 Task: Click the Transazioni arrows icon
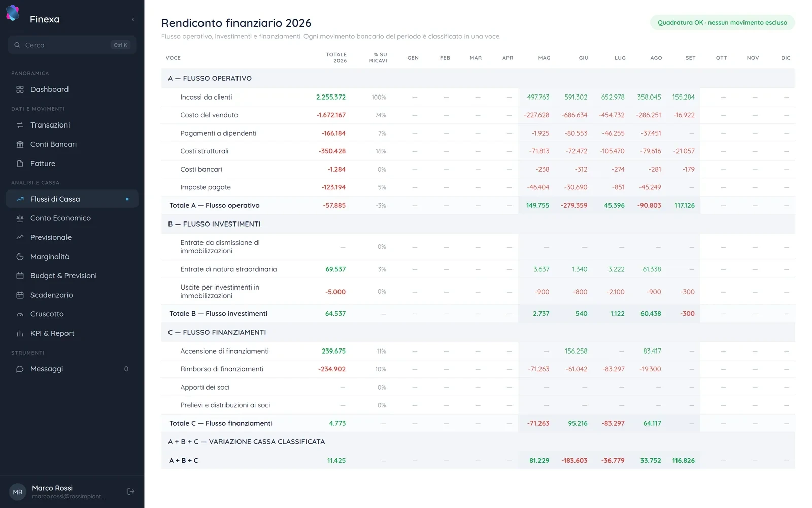click(x=20, y=125)
